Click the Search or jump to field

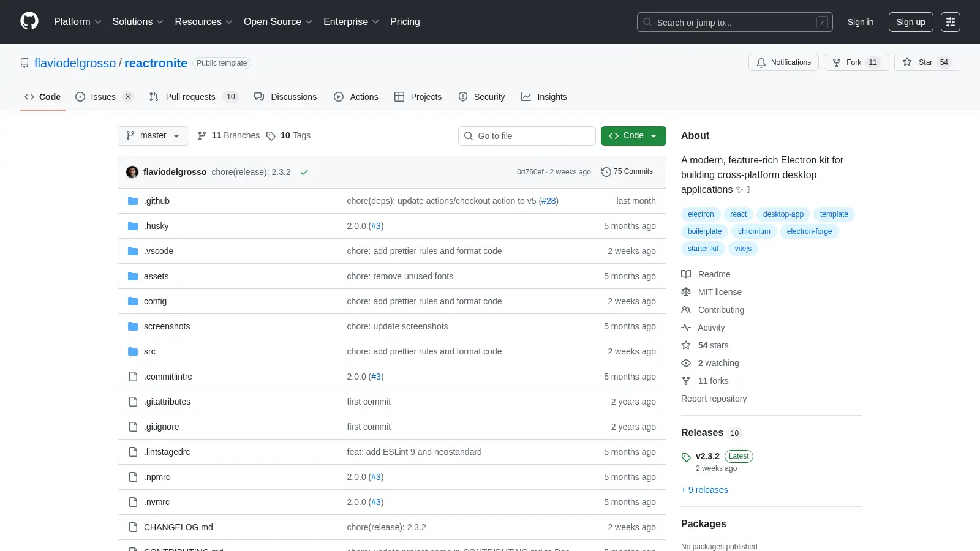[735, 22]
